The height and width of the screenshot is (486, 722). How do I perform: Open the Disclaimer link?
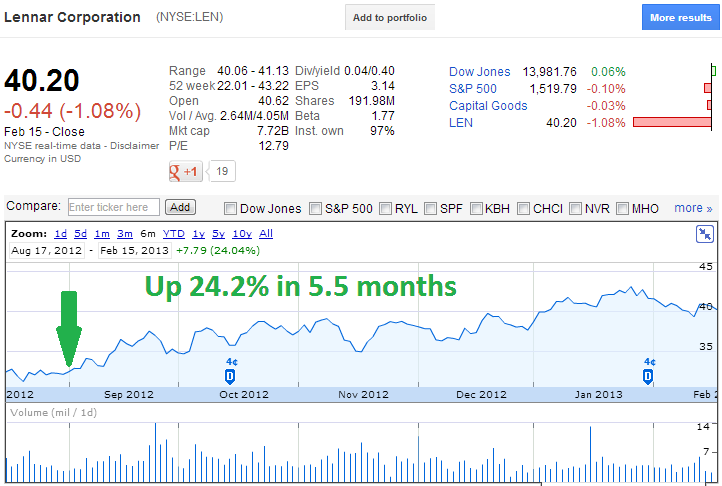(134, 146)
